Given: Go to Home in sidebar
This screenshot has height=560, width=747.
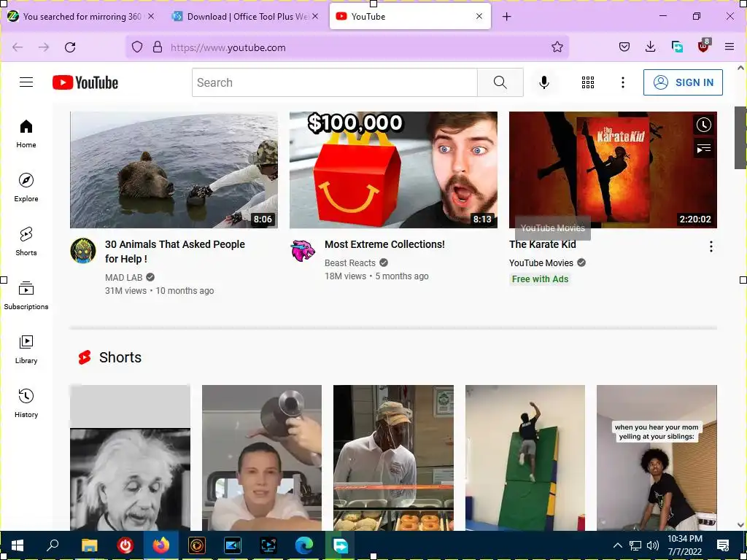Looking at the screenshot, I should [26, 134].
